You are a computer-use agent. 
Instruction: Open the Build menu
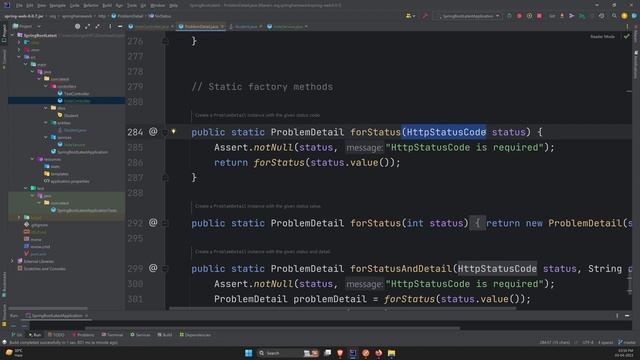click(x=107, y=5)
